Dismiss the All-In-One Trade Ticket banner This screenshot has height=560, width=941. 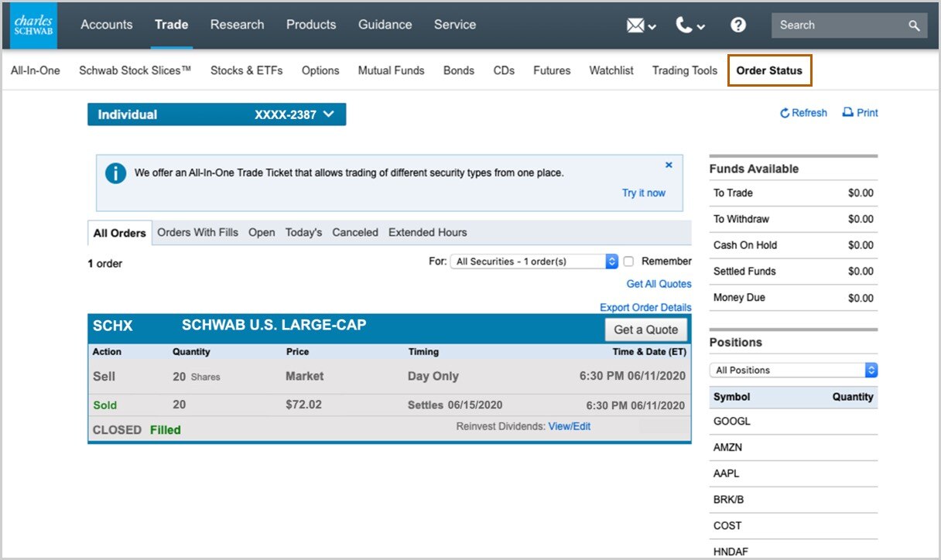tap(669, 165)
